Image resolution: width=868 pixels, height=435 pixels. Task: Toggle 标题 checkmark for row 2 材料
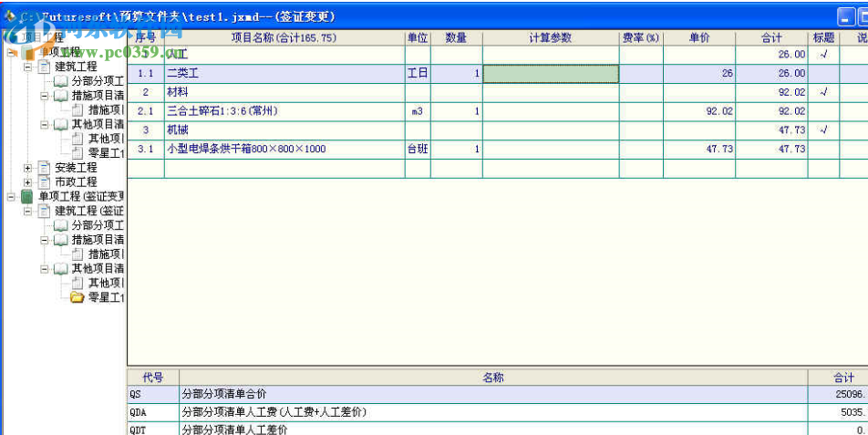823,92
